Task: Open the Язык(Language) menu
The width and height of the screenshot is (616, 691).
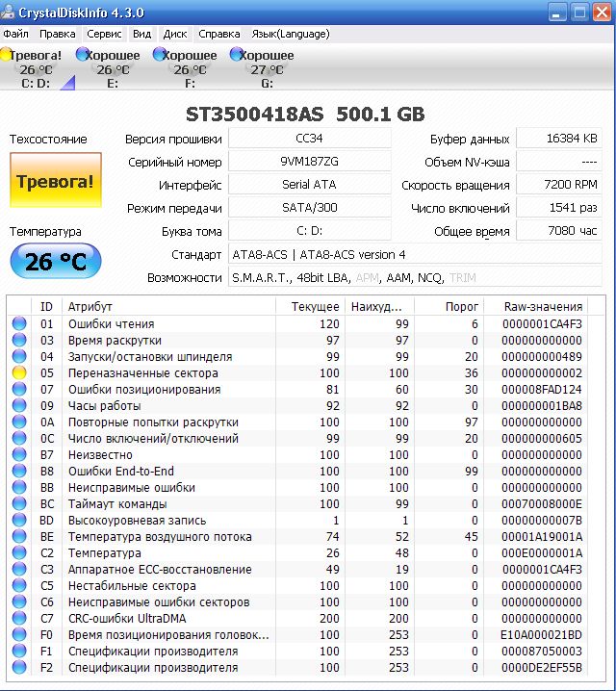Action: point(291,34)
